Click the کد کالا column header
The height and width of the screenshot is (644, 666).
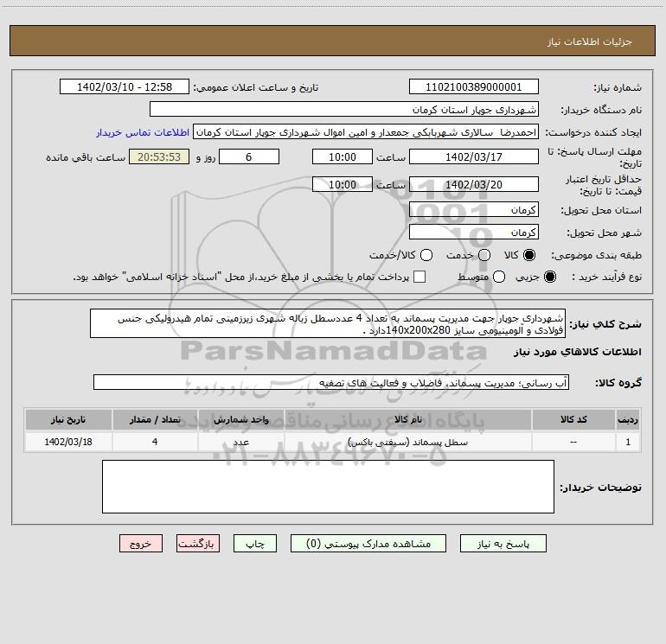coord(573,419)
